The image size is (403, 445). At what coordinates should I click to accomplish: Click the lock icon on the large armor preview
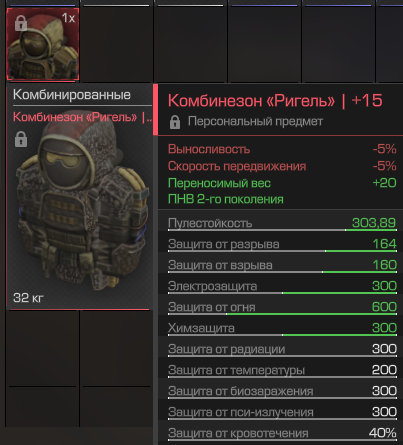pyautogui.click(x=21, y=139)
